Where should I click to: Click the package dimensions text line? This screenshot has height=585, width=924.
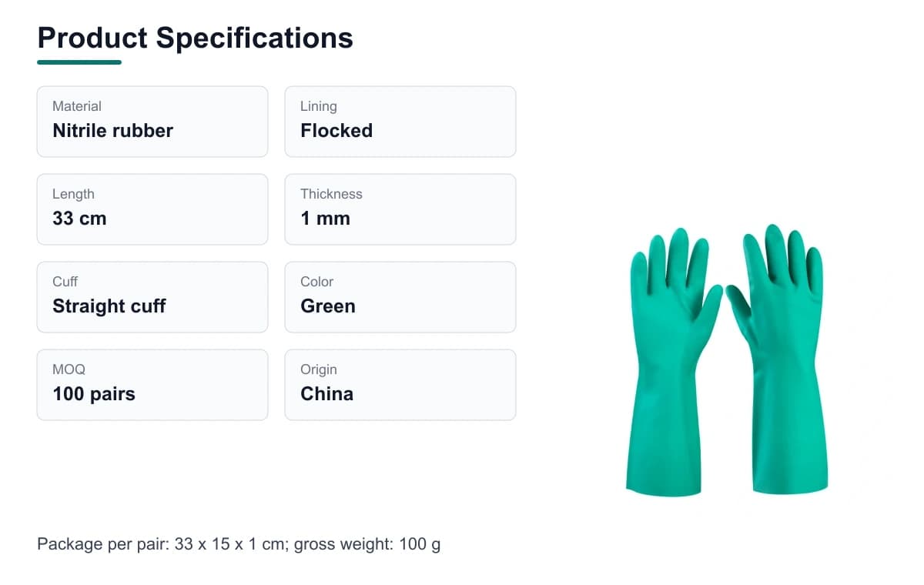click(239, 545)
